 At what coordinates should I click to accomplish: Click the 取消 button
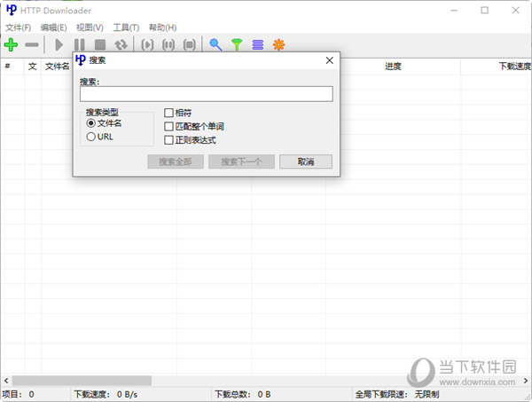306,162
